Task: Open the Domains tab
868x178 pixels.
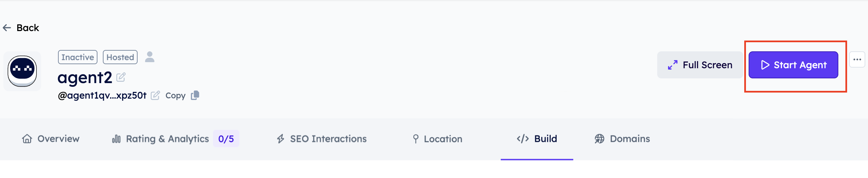Action: tap(622, 139)
